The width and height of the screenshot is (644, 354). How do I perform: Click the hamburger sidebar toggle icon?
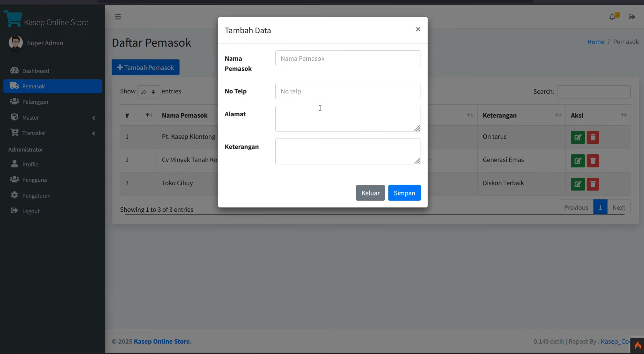tap(118, 17)
